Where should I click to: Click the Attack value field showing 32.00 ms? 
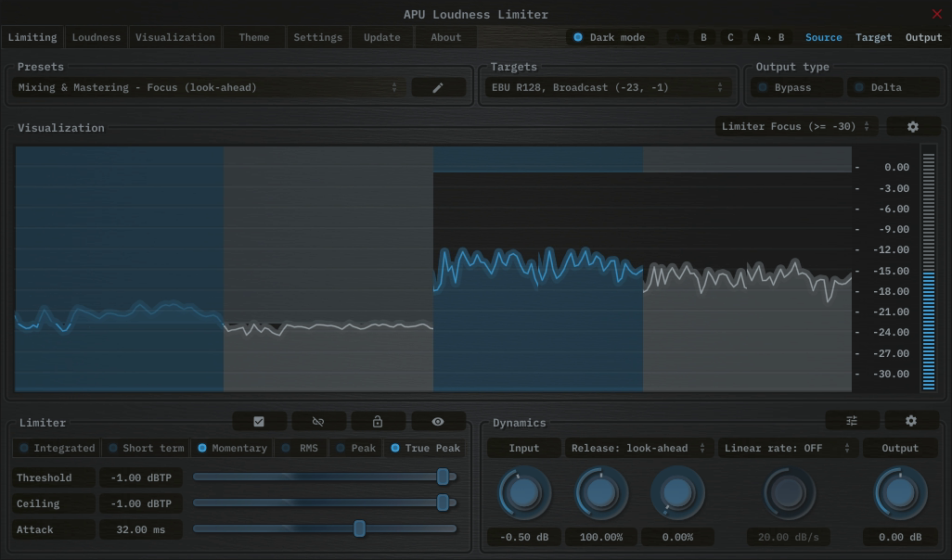pyautogui.click(x=140, y=529)
